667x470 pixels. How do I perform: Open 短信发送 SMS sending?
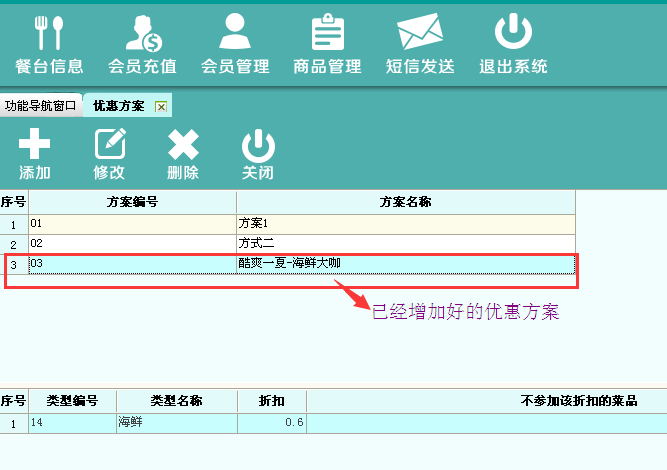click(420, 45)
